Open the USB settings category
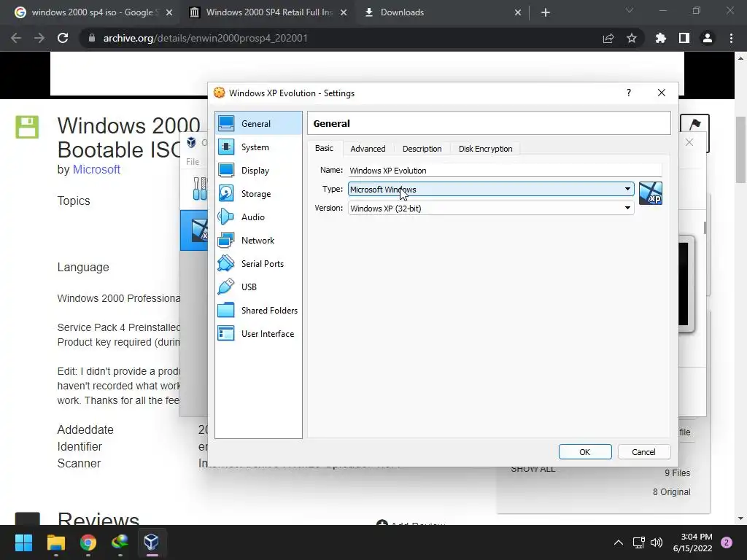 [258, 287]
